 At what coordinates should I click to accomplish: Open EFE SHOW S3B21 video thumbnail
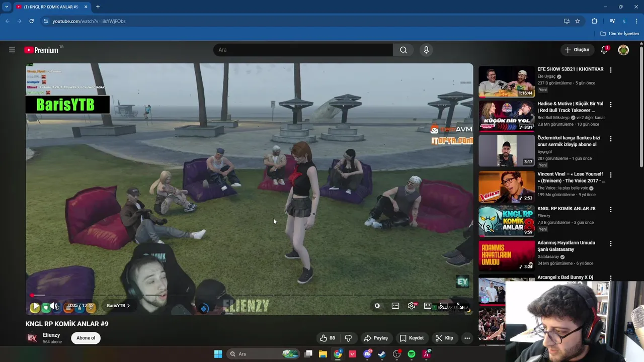tap(507, 81)
